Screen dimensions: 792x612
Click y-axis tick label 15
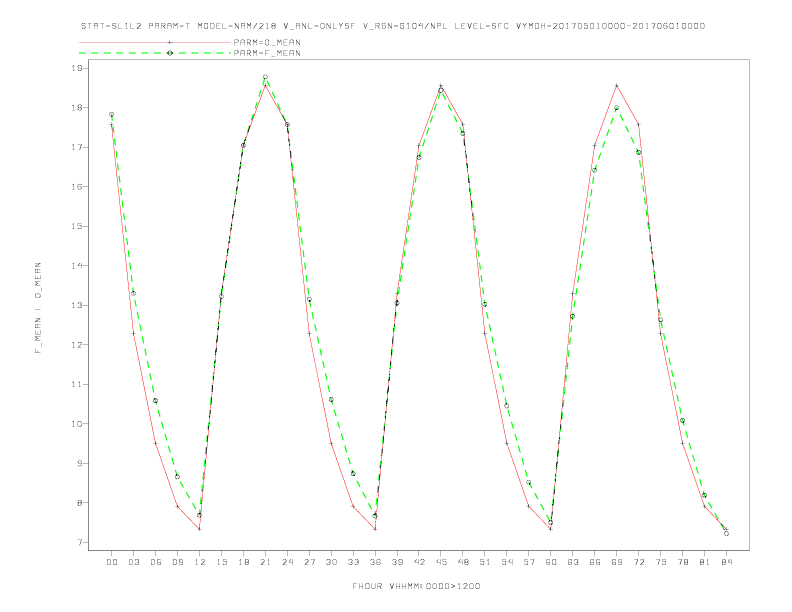77,226
